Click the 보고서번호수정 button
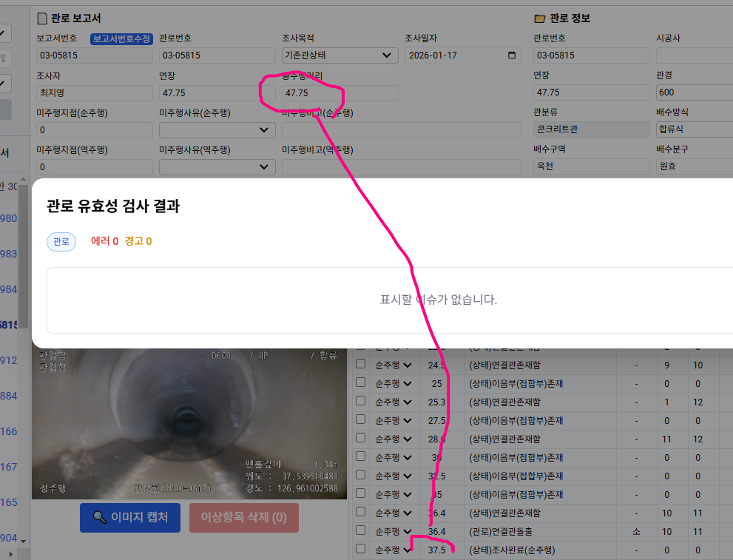 point(121,38)
